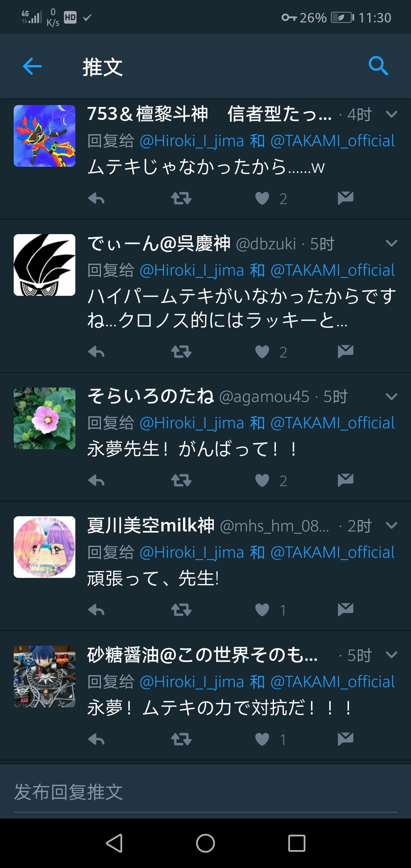Tap the back arrow in header
Screen dimensions: 411x868
(32, 67)
